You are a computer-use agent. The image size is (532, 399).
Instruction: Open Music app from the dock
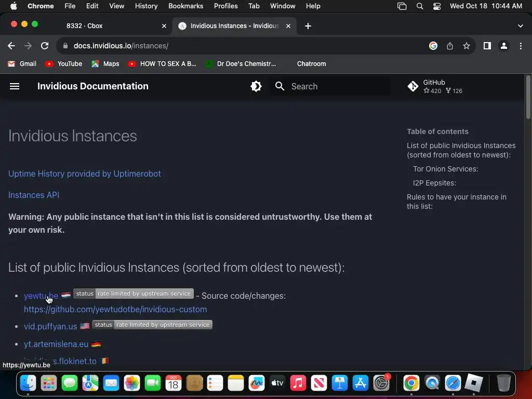298,383
